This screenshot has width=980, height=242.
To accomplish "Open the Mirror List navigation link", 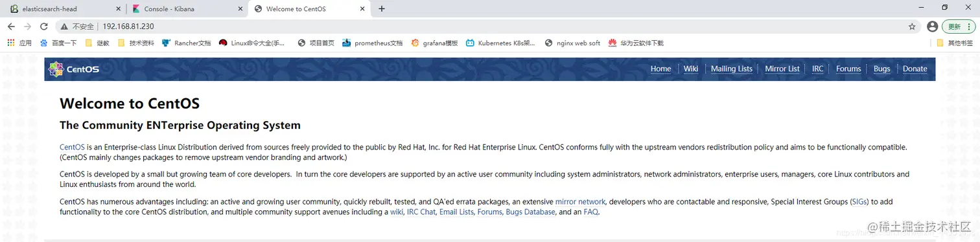I will 782,69.
